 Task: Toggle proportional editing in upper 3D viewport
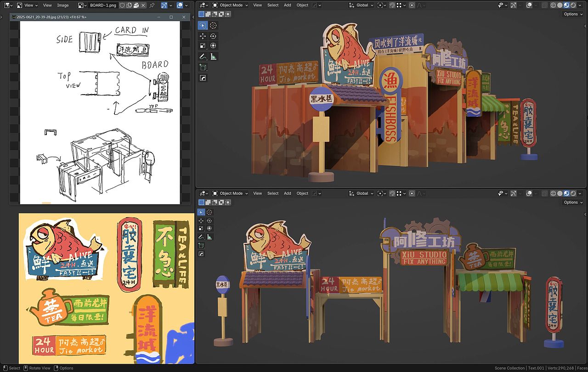(412, 5)
